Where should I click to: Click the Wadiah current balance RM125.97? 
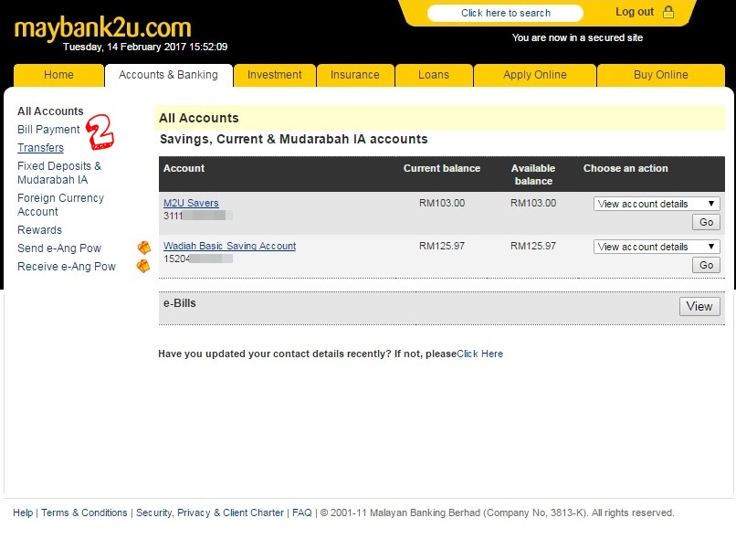pos(442,246)
